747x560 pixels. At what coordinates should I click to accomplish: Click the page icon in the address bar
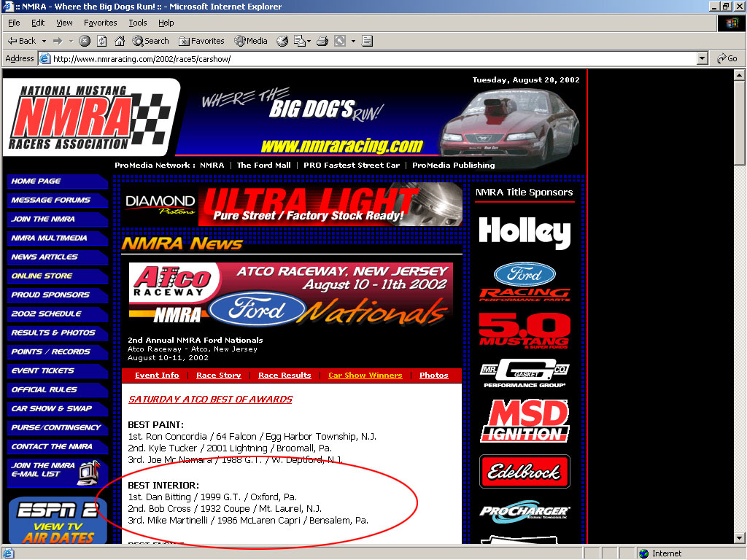pyautogui.click(x=44, y=58)
